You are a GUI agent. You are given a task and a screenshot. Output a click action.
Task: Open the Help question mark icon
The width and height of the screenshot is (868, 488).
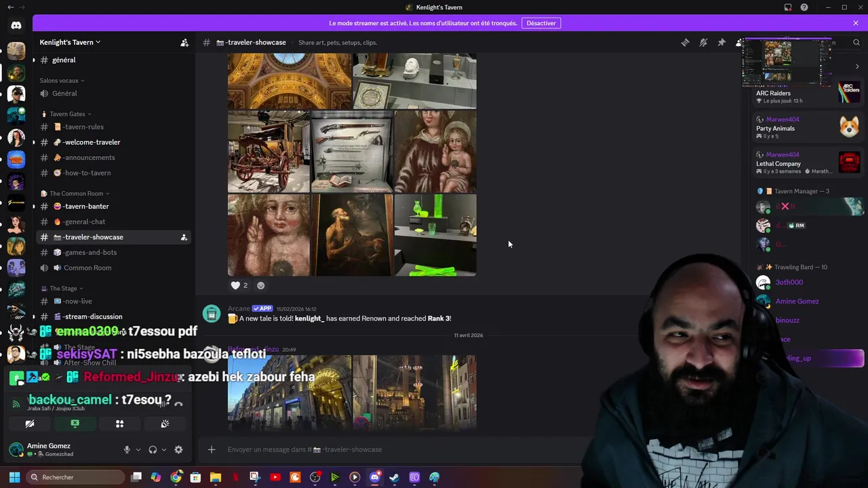point(804,7)
